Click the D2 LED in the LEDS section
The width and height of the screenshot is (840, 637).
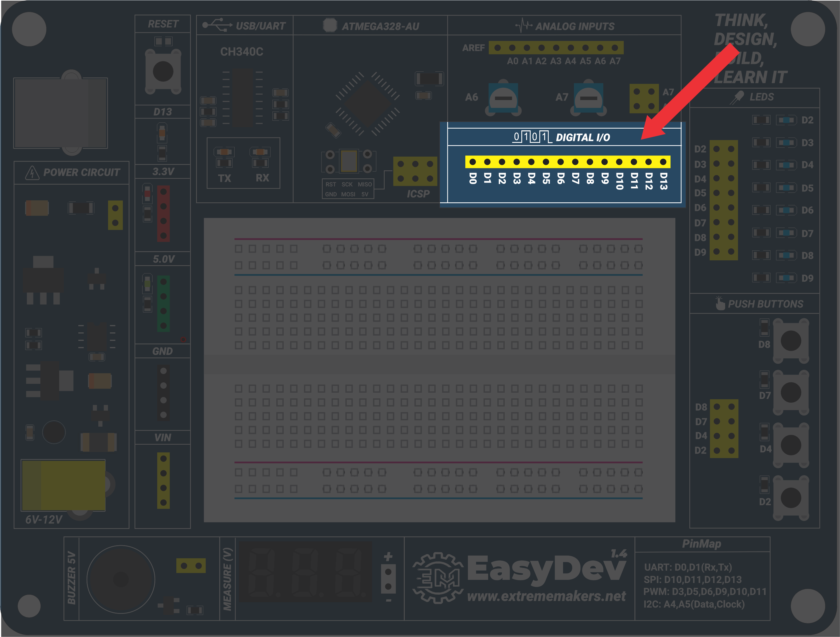786,120
